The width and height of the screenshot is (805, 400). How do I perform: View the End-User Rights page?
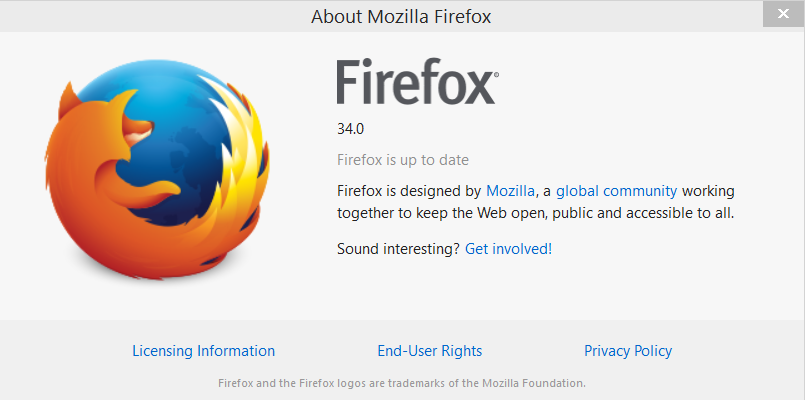[x=429, y=351]
